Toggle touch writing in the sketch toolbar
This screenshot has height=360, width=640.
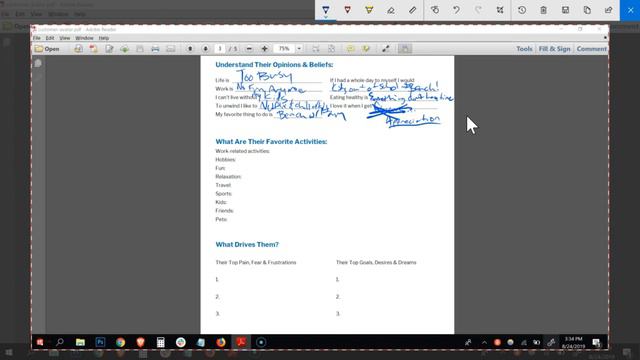pyautogui.click(x=435, y=10)
